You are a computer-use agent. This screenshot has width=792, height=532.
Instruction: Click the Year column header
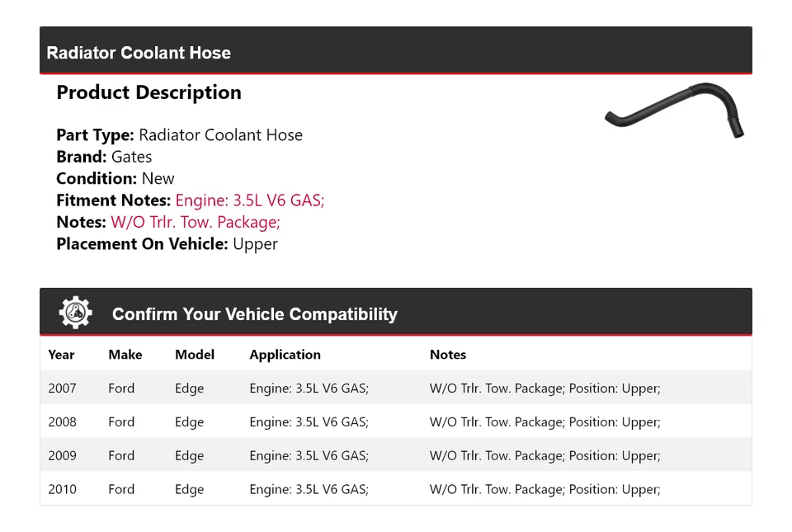[x=61, y=355]
